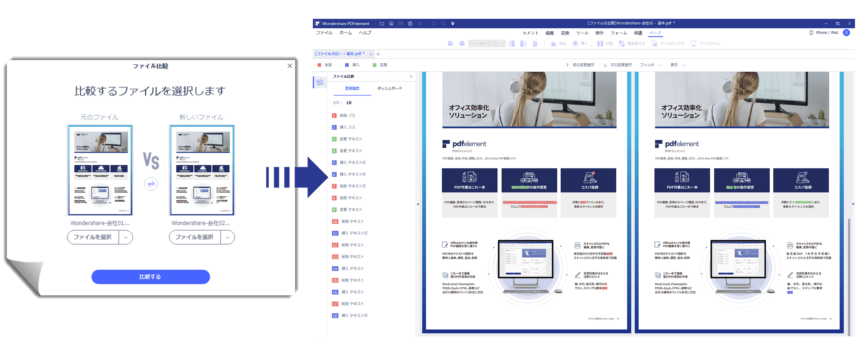Close the 副本.pdf document tab
Image resolution: width=868 pixels, height=355 pixels.
point(371,54)
